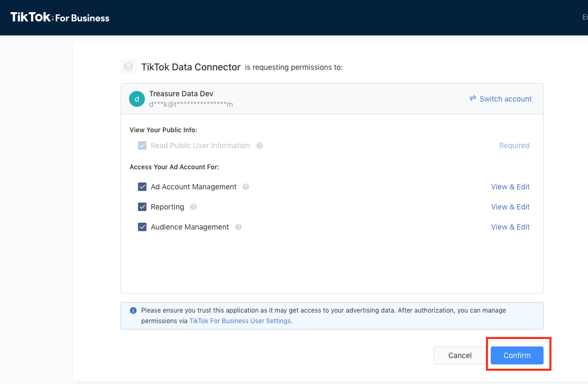Disable the Audience Management checkbox

(x=142, y=227)
